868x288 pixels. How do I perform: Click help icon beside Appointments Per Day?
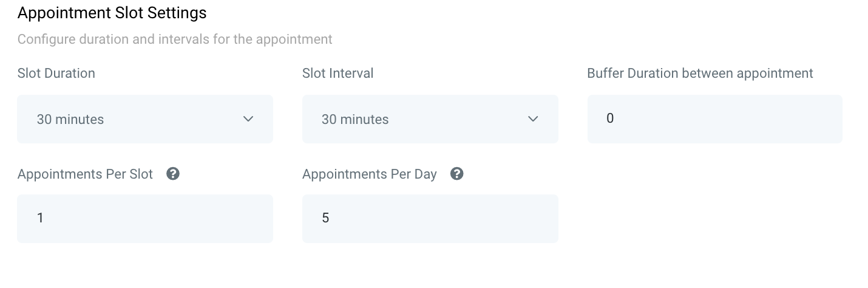[x=457, y=174]
